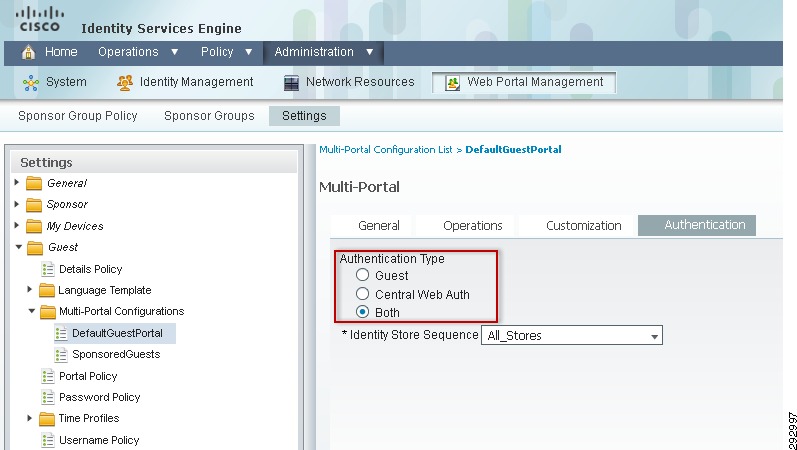Image resolution: width=797 pixels, height=450 pixels.
Task: Switch to the General tab
Action: tap(379, 226)
